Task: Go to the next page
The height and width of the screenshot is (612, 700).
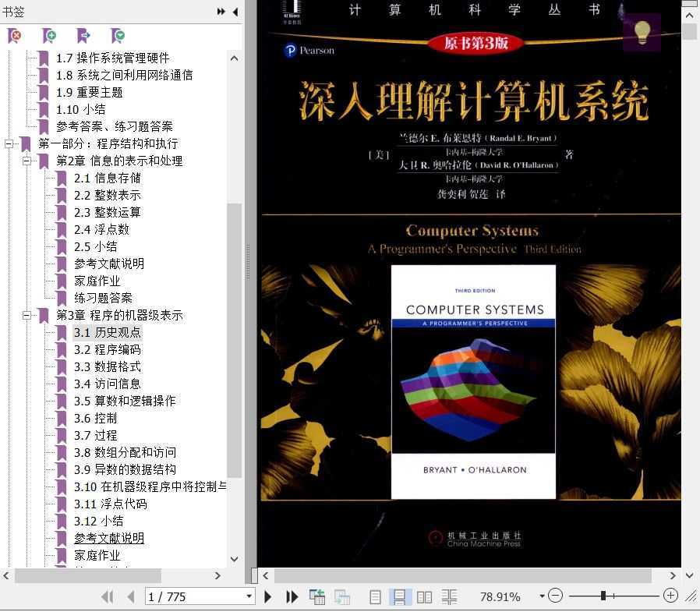Action: point(268,597)
